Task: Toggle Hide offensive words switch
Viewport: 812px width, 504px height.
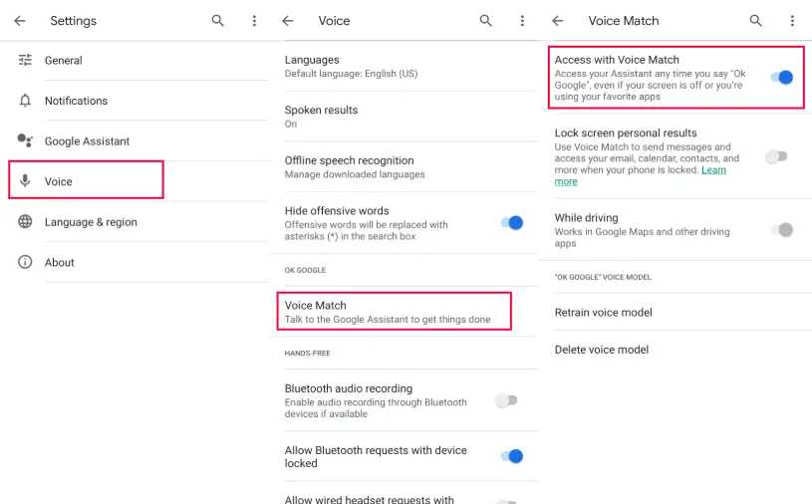Action: pyautogui.click(x=512, y=223)
